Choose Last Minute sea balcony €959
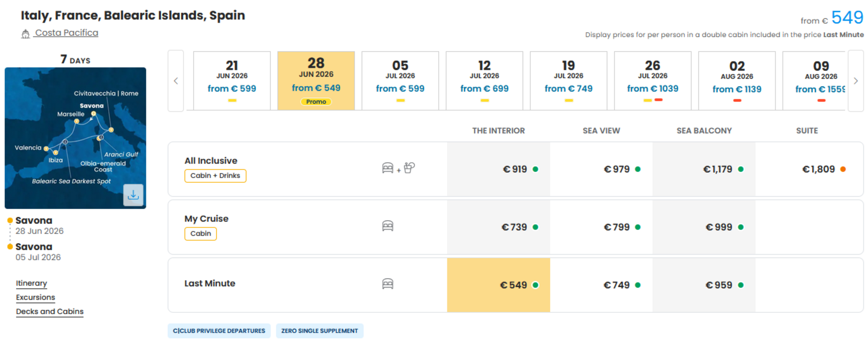Image resolution: width=868 pixels, height=343 pixels. point(704,285)
